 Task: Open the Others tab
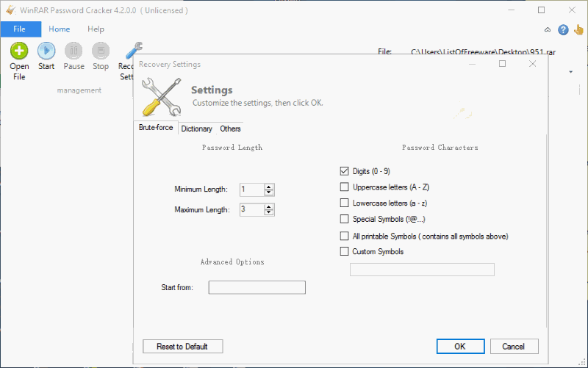pyautogui.click(x=230, y=129)
